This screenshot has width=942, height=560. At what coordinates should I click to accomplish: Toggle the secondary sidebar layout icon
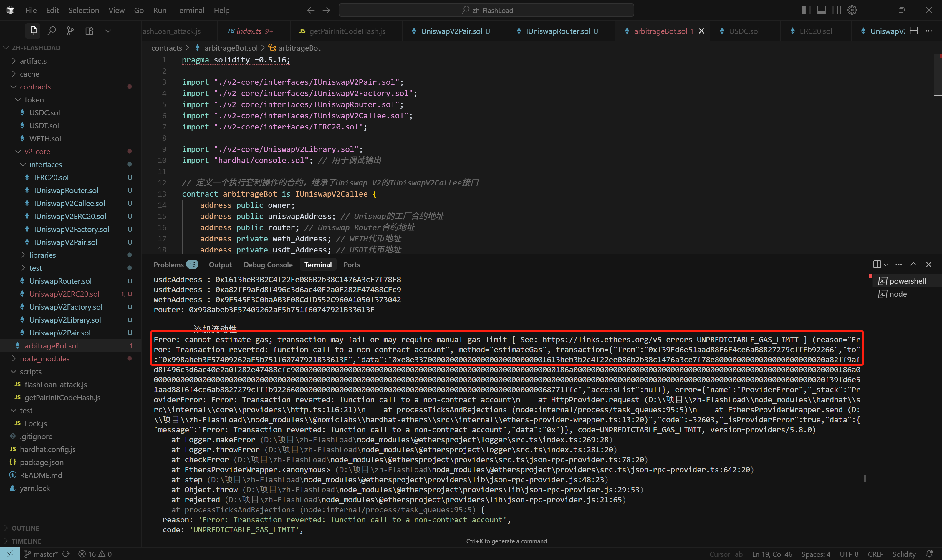(837, 10)
